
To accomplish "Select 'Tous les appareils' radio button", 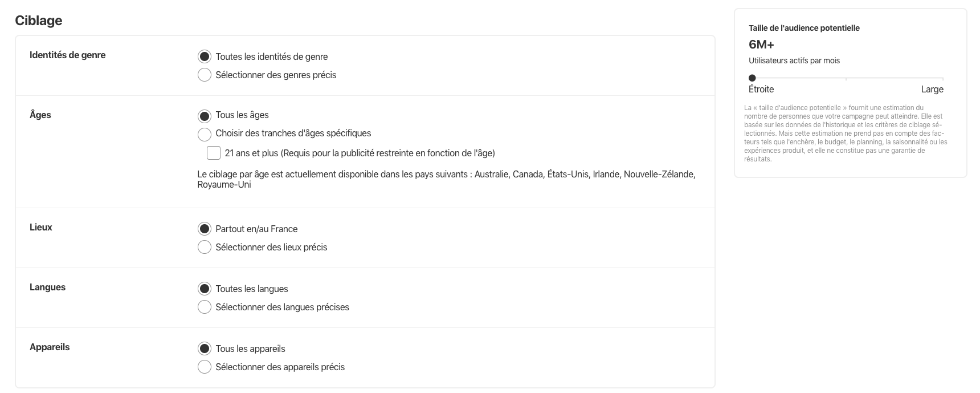I will [204, 349].
